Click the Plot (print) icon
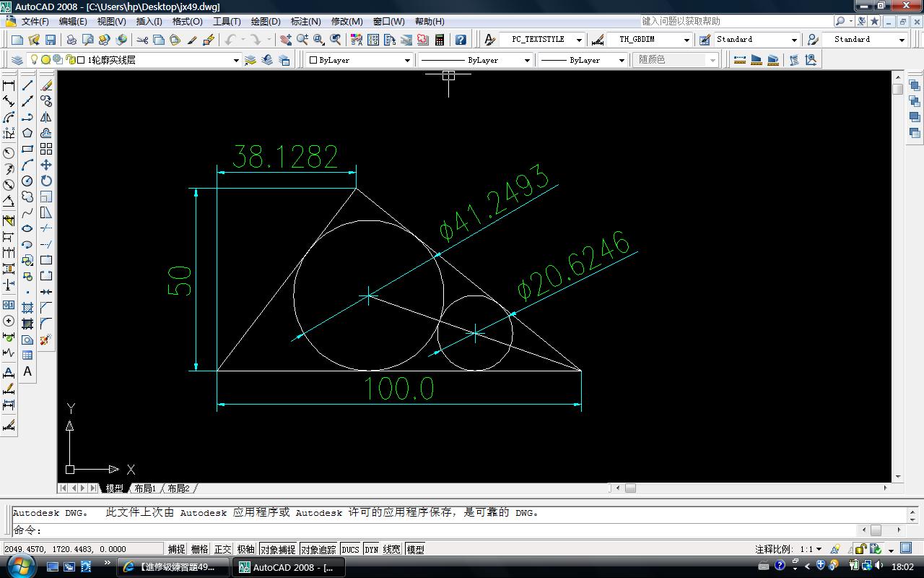This screenshot has height=578, width=924. coord(72,40)
